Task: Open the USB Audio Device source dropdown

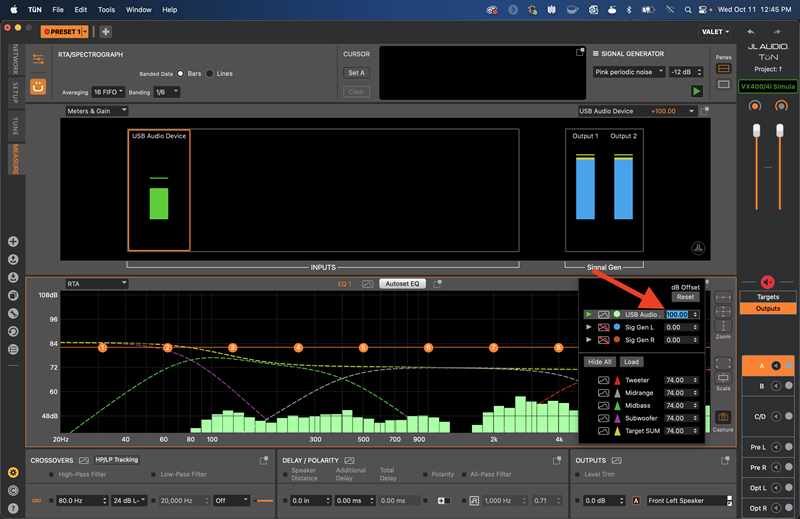Action: click(x=636, y=111)
